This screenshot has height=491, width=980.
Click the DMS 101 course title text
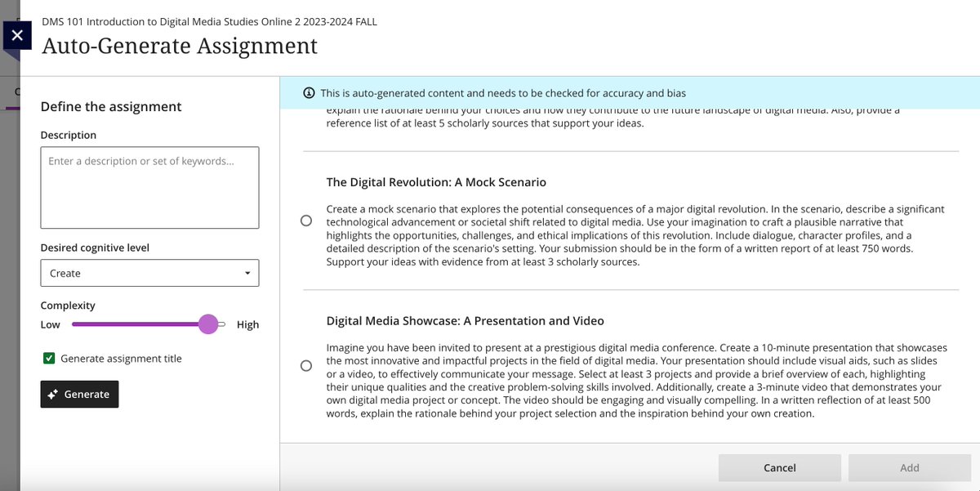pyautogui.click(x=210, y=22)
